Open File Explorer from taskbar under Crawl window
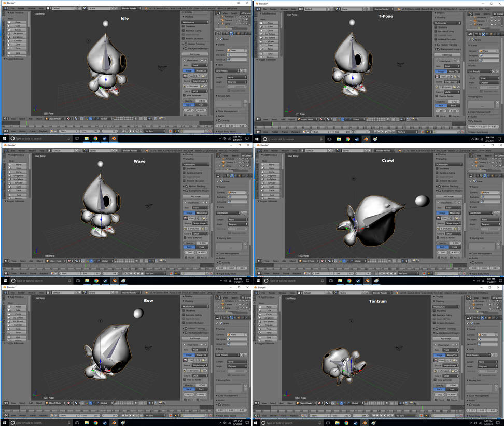 pyautogui.click(x=340, y=281)
